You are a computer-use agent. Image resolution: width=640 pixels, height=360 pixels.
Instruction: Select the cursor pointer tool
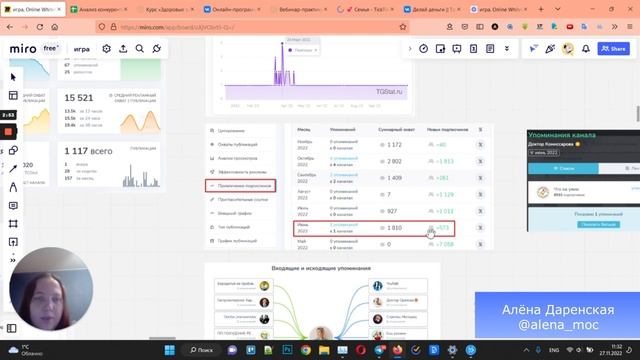coord(13,77)
